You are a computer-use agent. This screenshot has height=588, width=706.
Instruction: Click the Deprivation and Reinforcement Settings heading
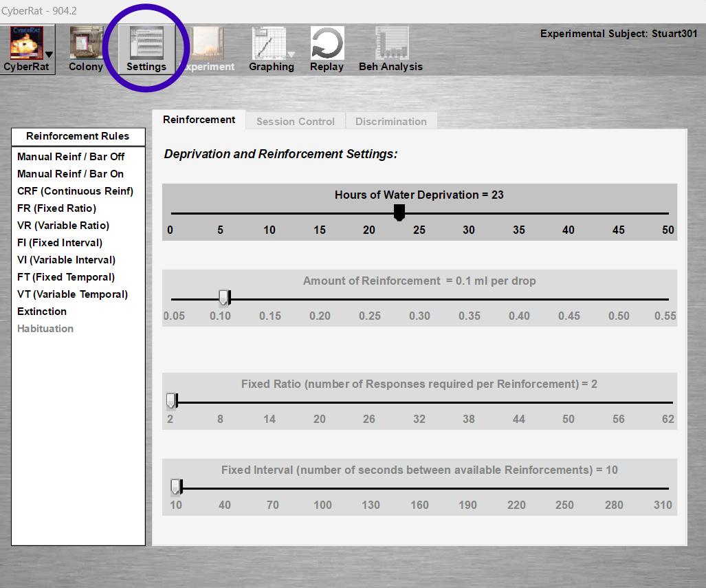point(280,154)
